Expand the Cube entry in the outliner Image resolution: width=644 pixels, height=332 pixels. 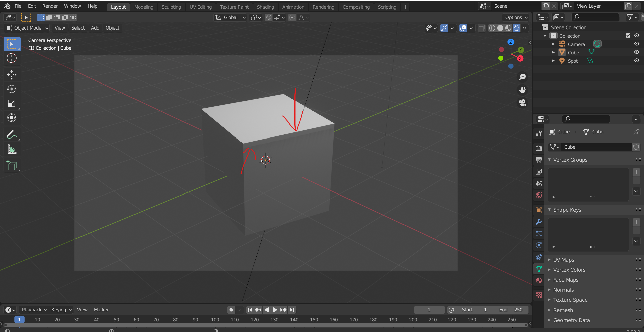(x=553, y=52)
